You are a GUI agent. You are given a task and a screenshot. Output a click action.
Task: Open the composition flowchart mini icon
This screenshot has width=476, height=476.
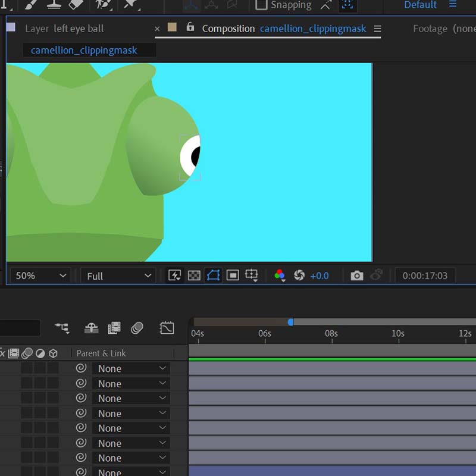[62, 328]
